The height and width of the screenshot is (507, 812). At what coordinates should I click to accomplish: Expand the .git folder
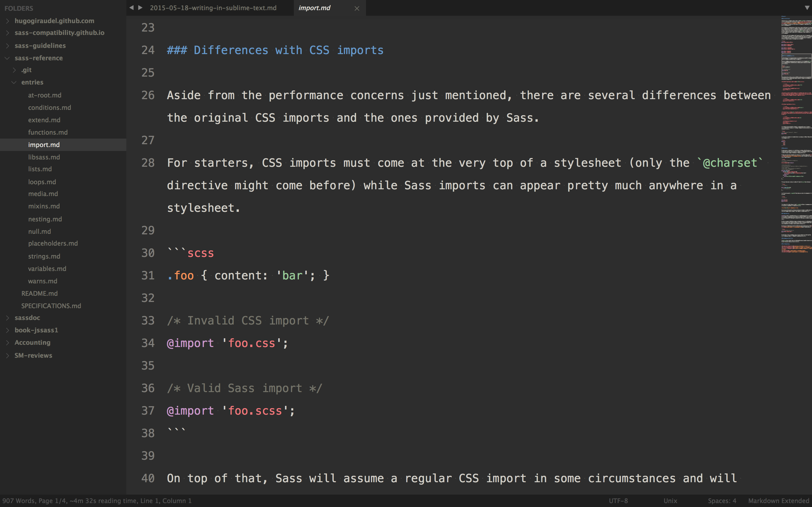pyautogui.click(x=14, y=70)
